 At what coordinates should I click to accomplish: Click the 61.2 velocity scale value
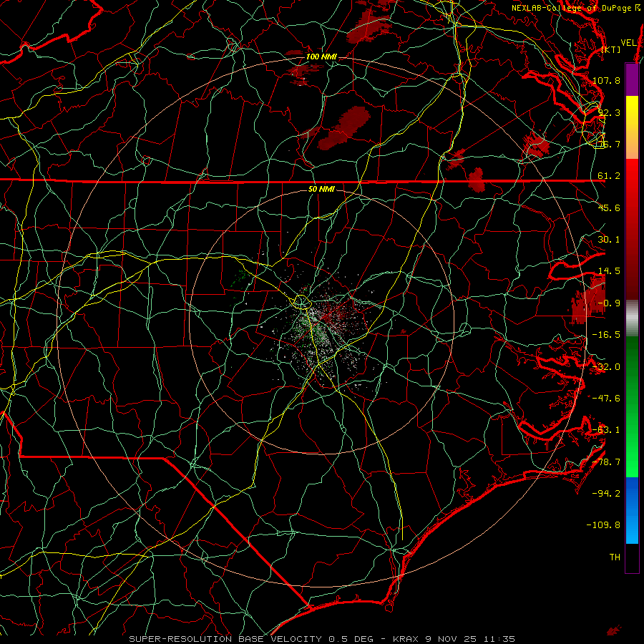[609, 176]
